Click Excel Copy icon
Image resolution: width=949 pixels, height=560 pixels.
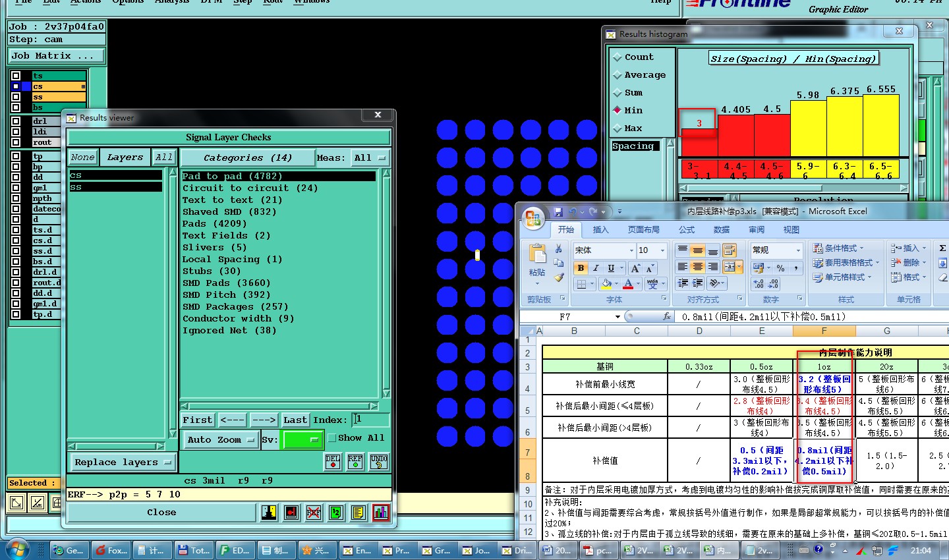pos(559,263)
